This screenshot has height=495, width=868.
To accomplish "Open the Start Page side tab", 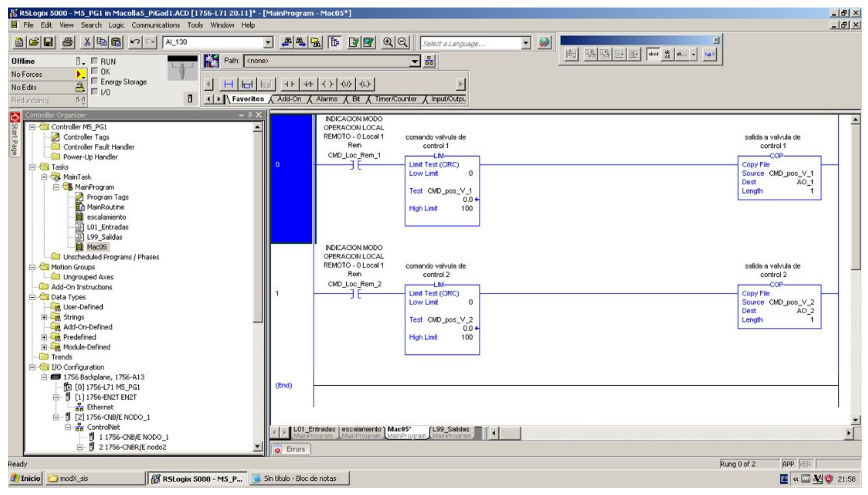I will tap(15, 135).
